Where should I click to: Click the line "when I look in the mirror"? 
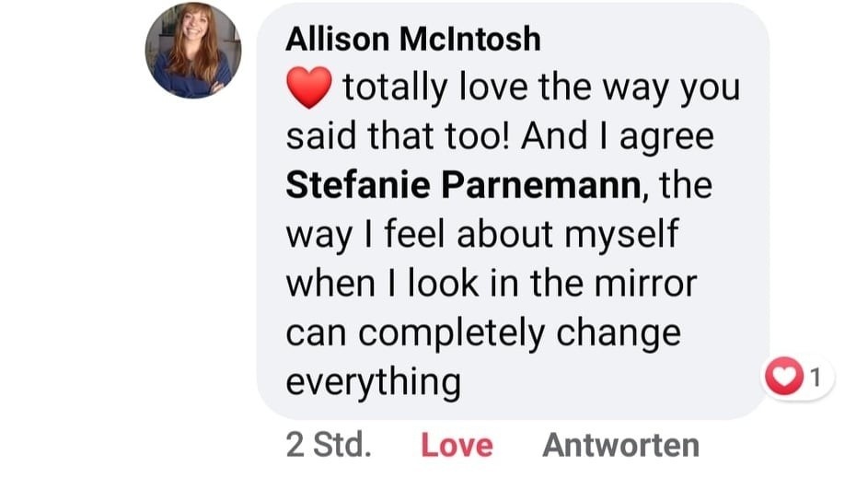pos(492,283)
